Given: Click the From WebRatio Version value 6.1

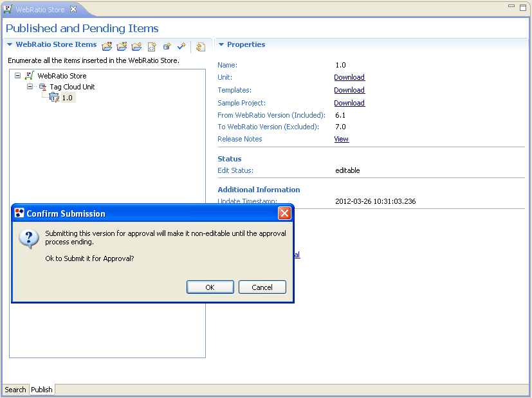Looking at the screenshot, I should pyautogui.click(x=340, y=115).
